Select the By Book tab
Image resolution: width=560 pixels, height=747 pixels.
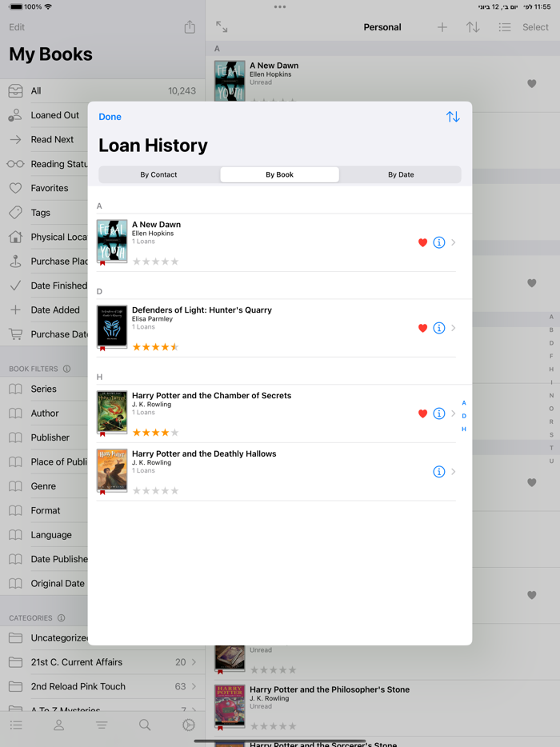(280, 175)
